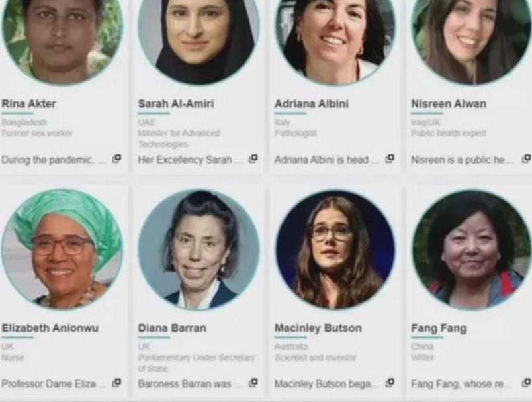The height and width of the screenshot is (402, 532).
Task: Open expand icon on Diana Barran card
Action: pyautogui.click(x=253, y=383)
